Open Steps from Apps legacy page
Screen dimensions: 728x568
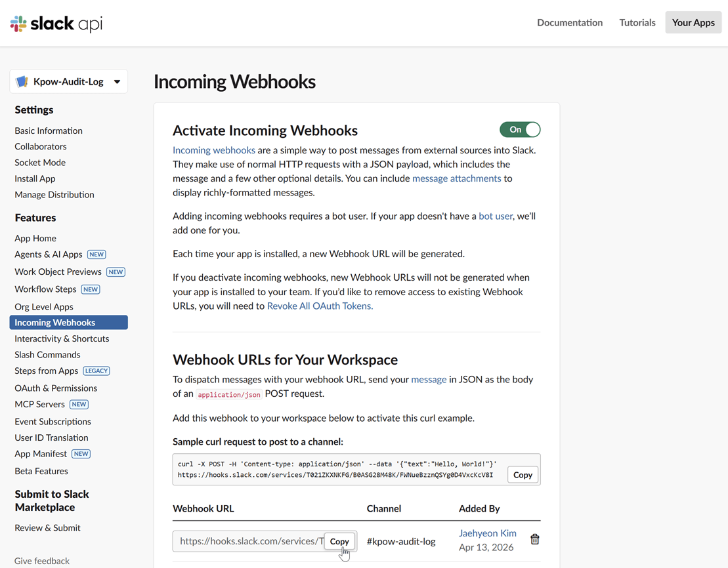pos(47,371)
